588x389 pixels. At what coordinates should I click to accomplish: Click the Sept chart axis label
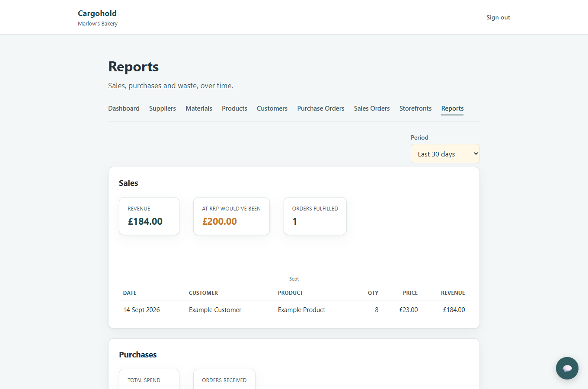tap(294, 279)
